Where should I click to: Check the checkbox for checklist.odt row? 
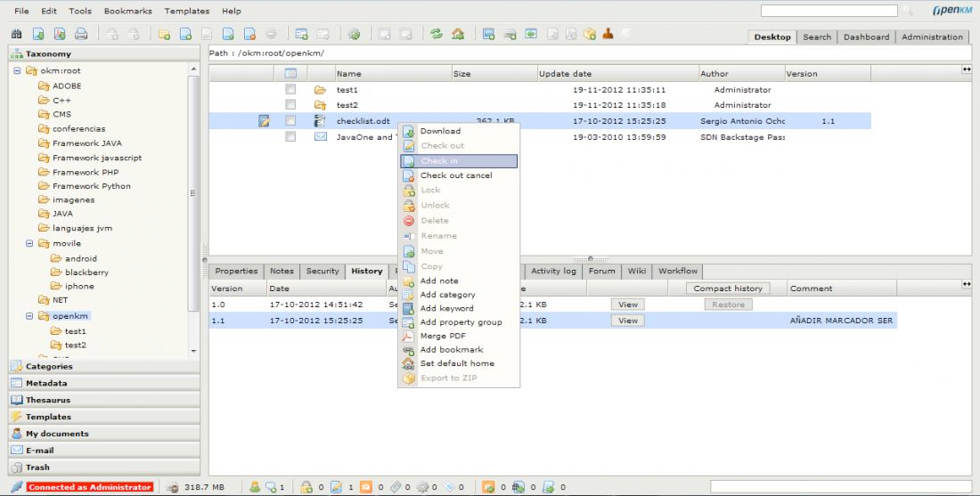pyautogui.click(x=290, y=121)
